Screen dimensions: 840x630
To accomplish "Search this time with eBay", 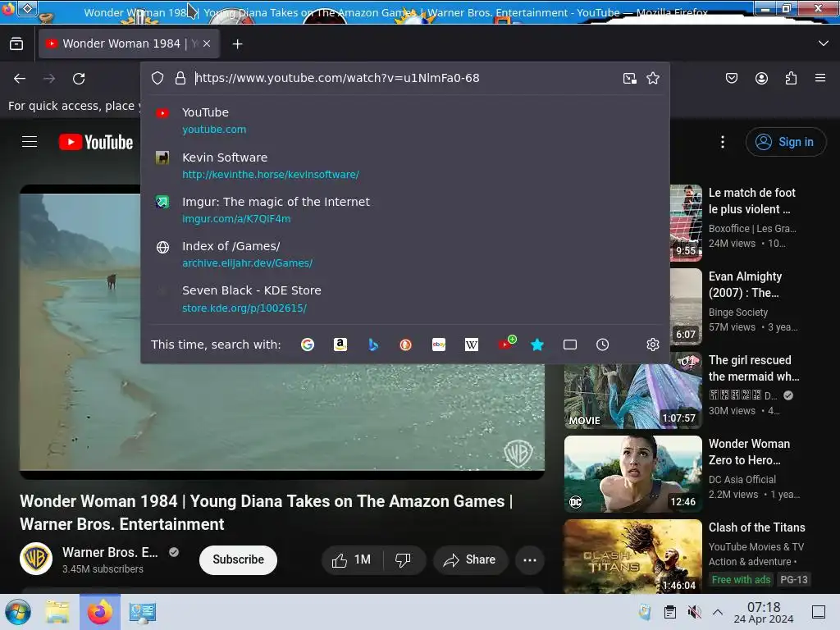I will [439, 345].
